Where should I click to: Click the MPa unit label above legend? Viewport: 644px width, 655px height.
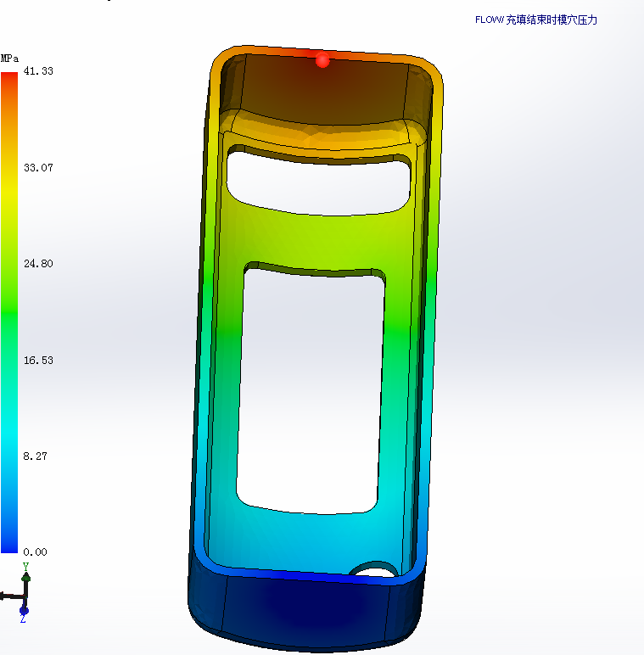[10, 59]
